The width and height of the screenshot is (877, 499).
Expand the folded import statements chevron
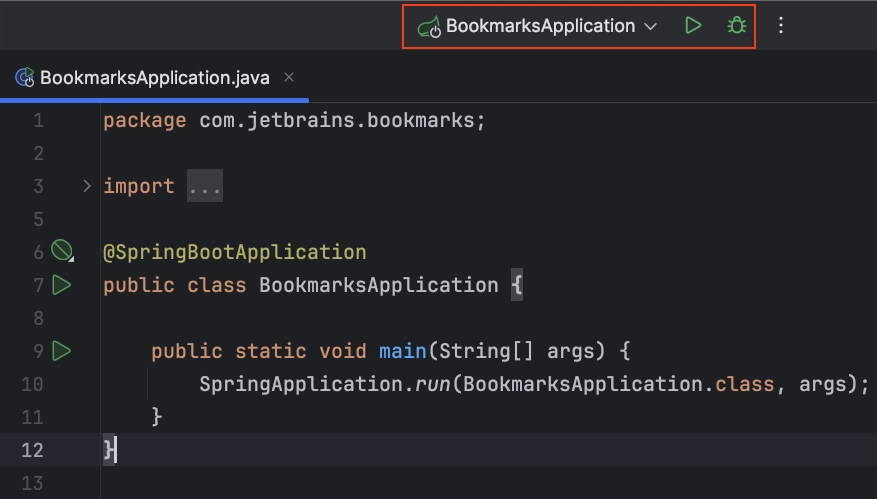pyautogui.click(x=87, y=186)
